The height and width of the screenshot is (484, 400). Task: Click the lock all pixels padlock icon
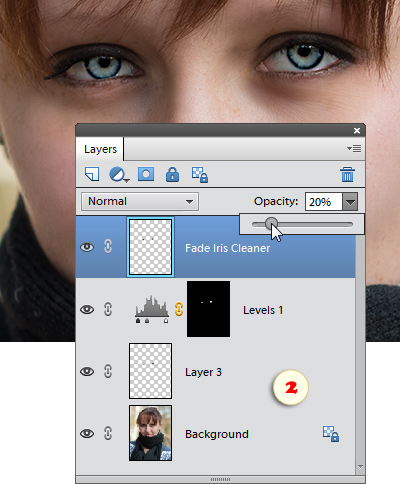coord(172,174)
